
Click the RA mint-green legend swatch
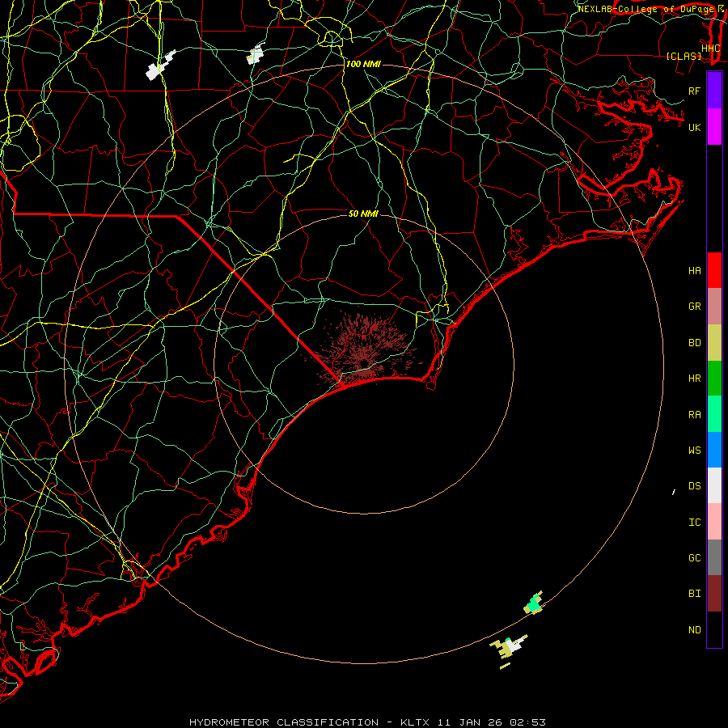714,414
